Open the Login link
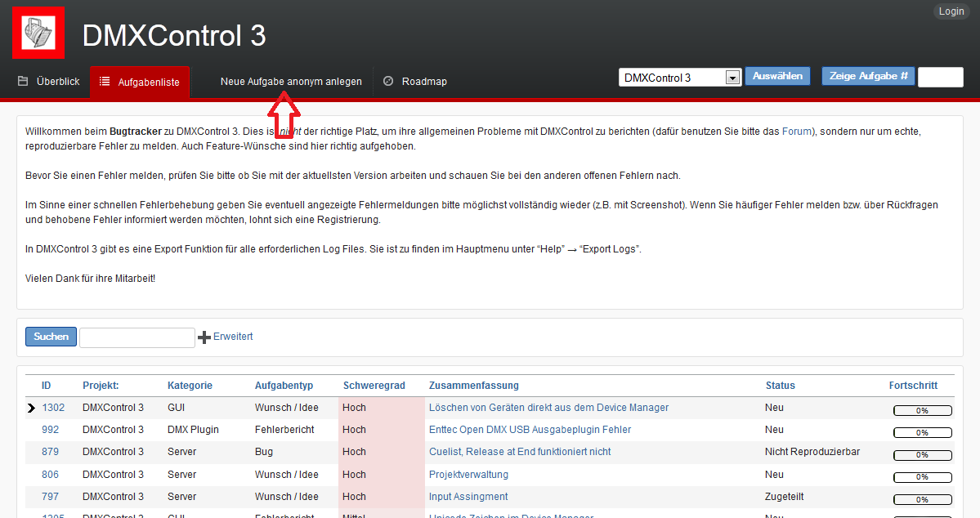 click(951, 11)
